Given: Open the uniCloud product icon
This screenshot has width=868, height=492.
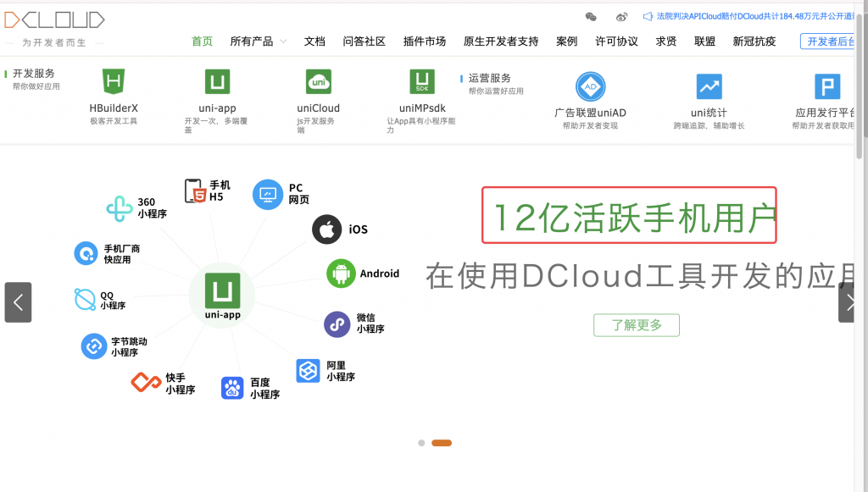Looking at the screenshot, I should (x=319, y=81).
